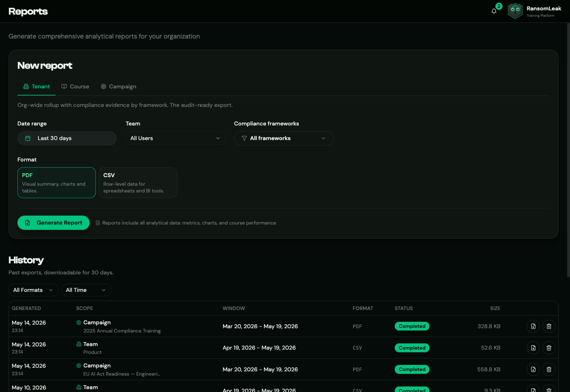
Task: Select the PDF format option
Action: click(x=57, y=182)
